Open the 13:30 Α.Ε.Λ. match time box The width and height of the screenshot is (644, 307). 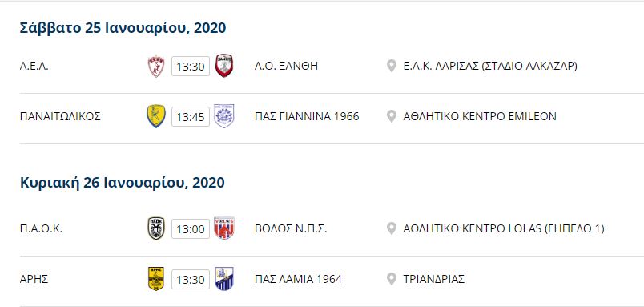tap(191, 67)
